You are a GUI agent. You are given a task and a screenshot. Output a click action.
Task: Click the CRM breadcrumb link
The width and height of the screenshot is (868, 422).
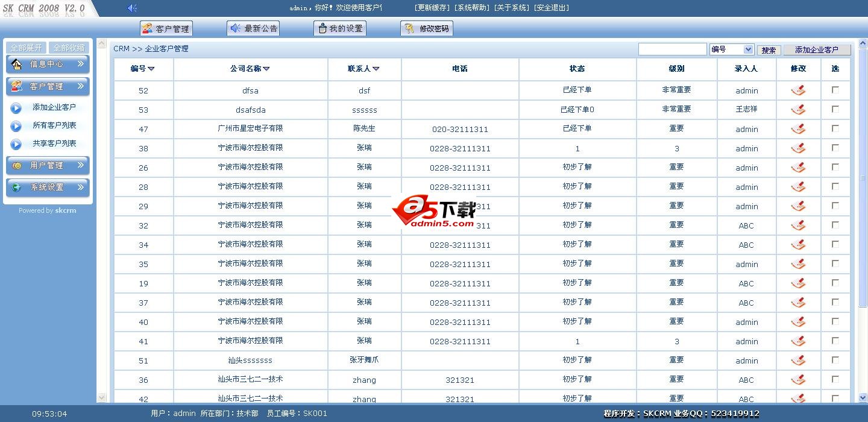tap(121, 49)
